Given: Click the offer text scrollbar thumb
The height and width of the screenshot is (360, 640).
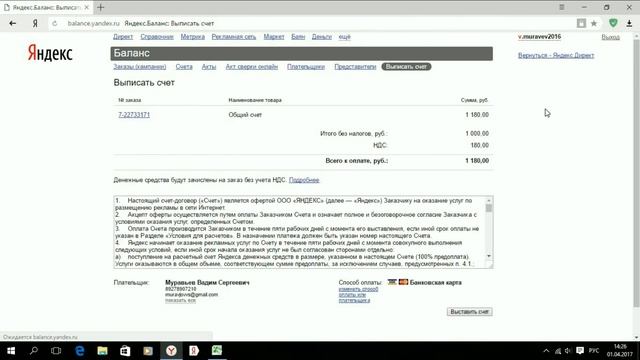Looking at the screenshot, I should click(489, 208).
